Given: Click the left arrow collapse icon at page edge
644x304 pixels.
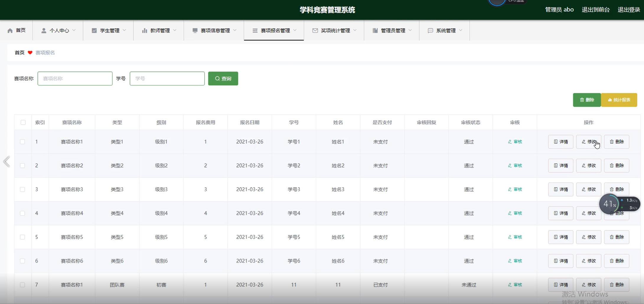Looking at the screenshot, I should [6, 162].
